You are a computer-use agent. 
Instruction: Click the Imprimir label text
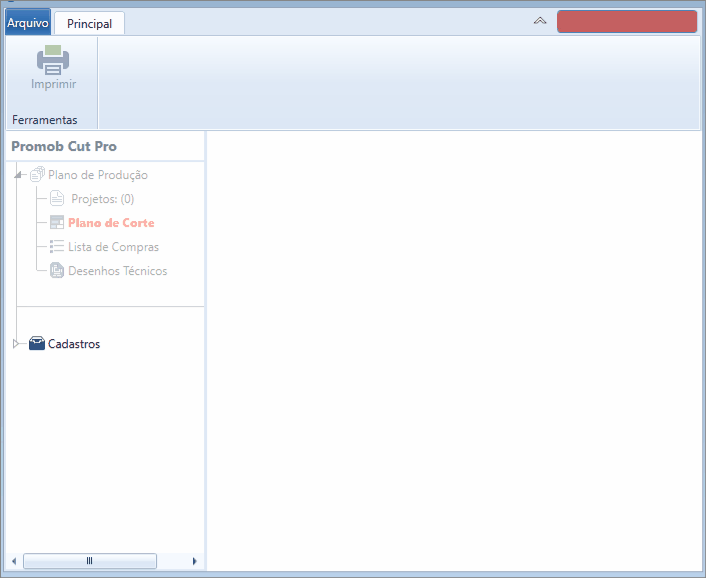point(54,84)
